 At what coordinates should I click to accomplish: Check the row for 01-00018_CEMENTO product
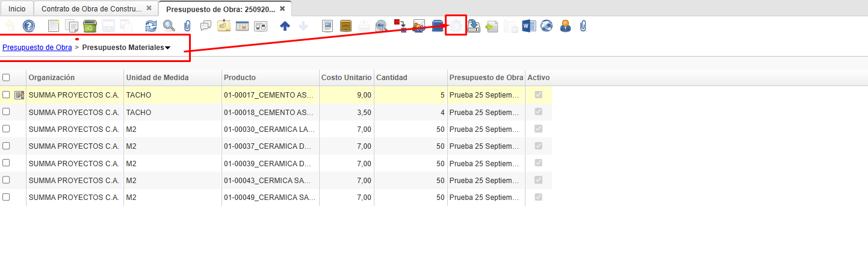[6, 112]
